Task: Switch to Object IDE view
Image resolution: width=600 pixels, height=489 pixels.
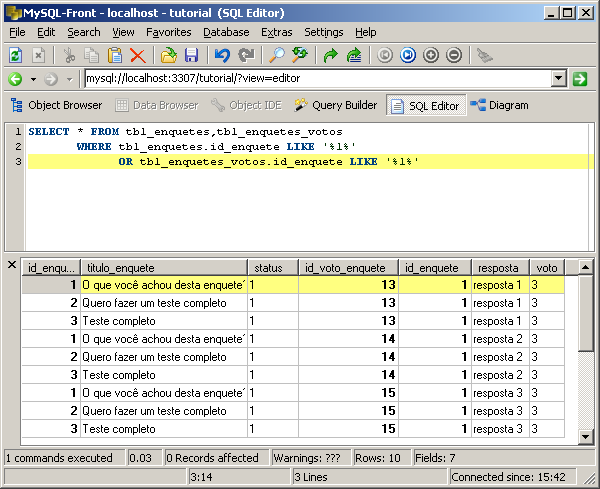Action: click(247, 105)
